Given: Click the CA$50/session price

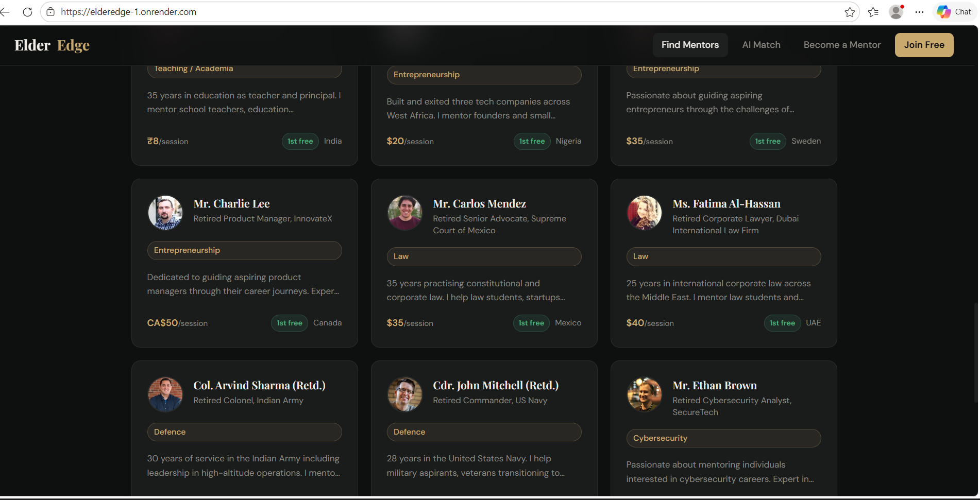Looking at the screenshot, I should point(177,323).
